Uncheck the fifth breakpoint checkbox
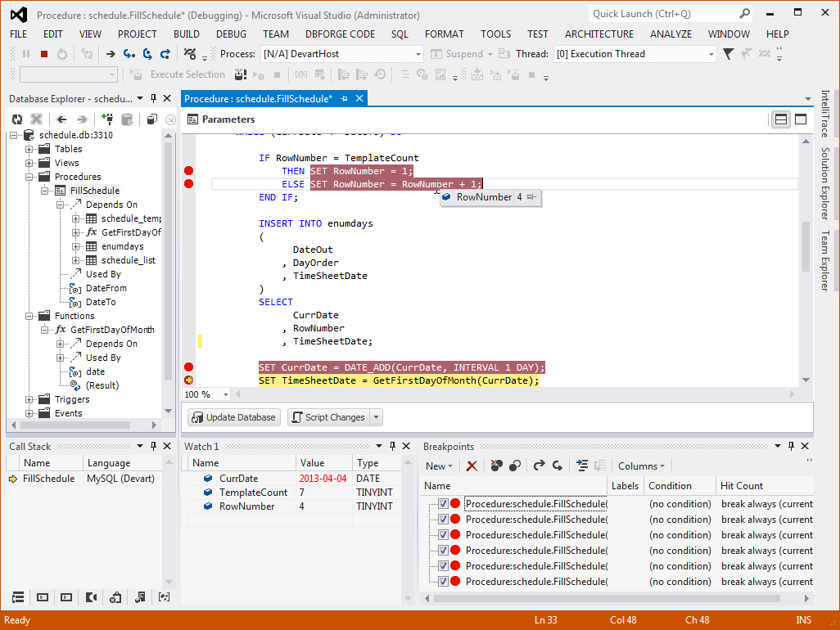Viewport: 840px width, 630px height. point(443,565)
